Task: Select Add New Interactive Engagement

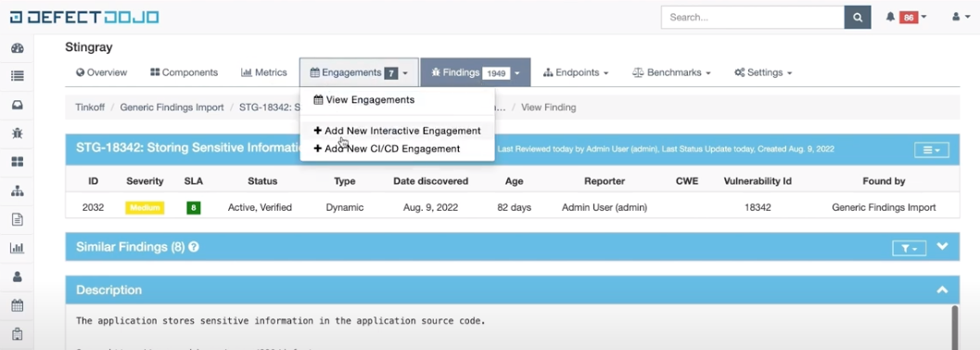Action: tap(397, 131)
